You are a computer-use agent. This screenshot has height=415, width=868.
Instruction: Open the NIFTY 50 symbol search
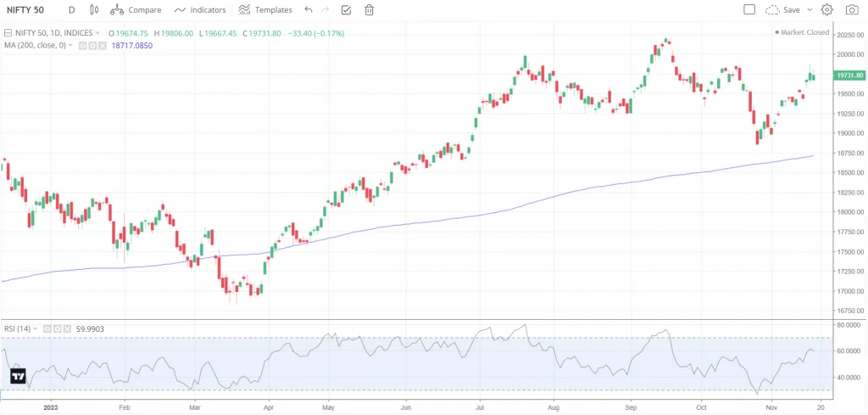pyautogui.click(x=25, y=9)
